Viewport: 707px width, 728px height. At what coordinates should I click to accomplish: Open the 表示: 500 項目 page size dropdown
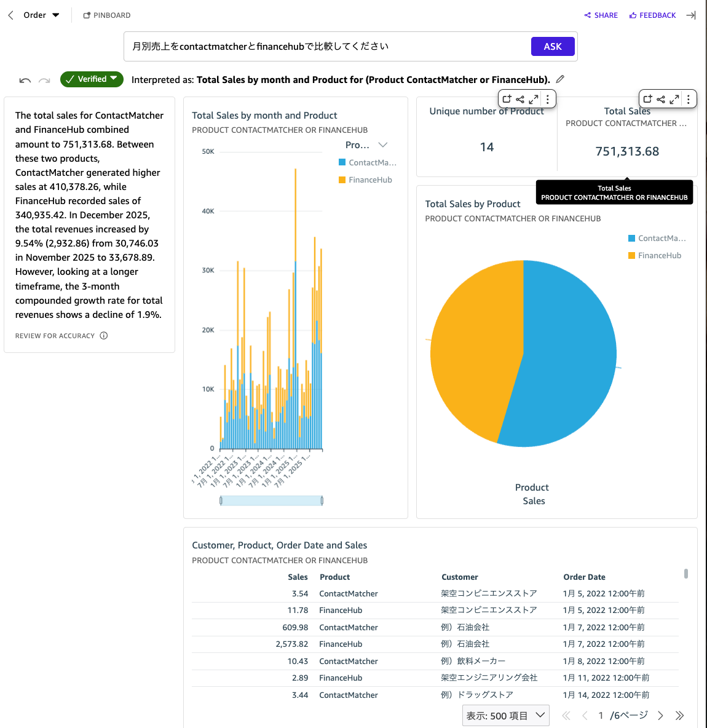pyautogui.click(x=505, y=715)
